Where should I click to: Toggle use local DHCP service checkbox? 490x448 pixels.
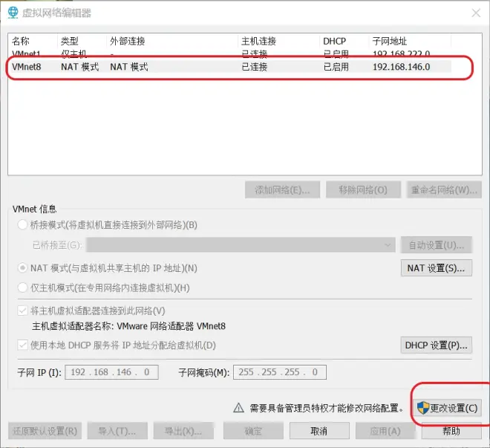22,345
